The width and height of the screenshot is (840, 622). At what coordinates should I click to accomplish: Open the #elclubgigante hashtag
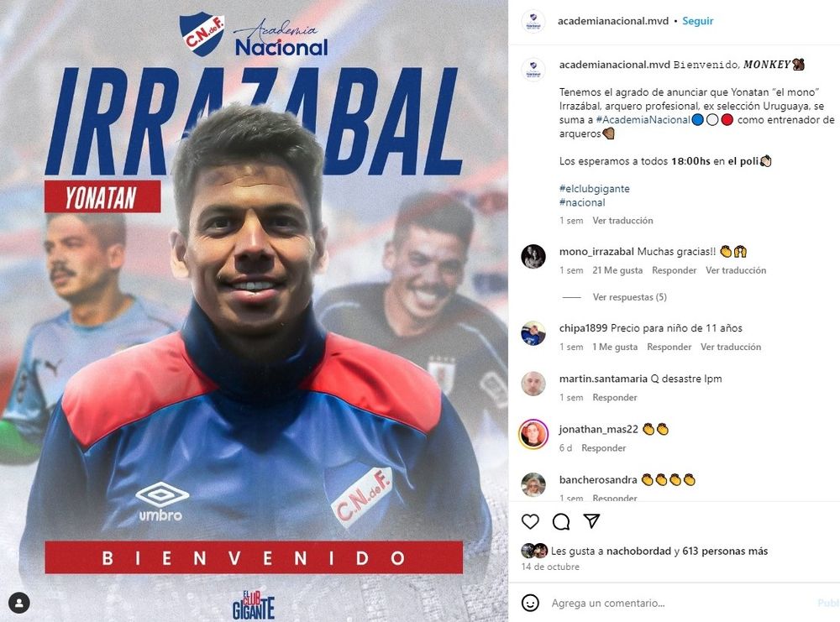point(594,188)
